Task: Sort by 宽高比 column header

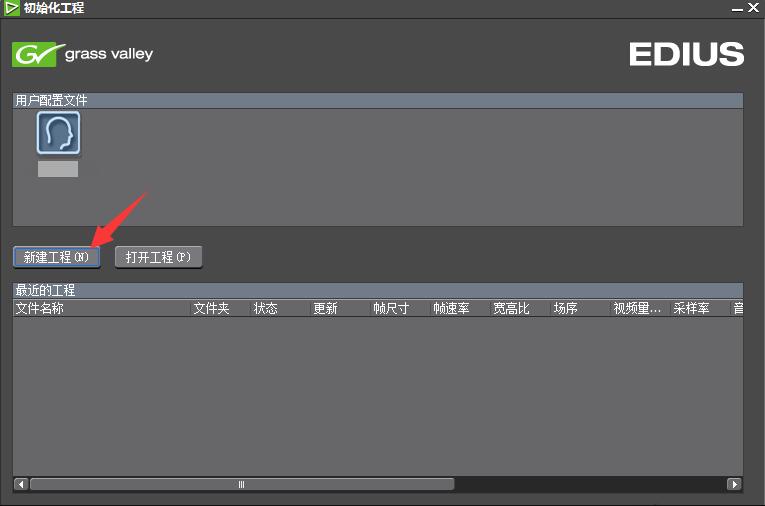Action: tap(520, 308)
